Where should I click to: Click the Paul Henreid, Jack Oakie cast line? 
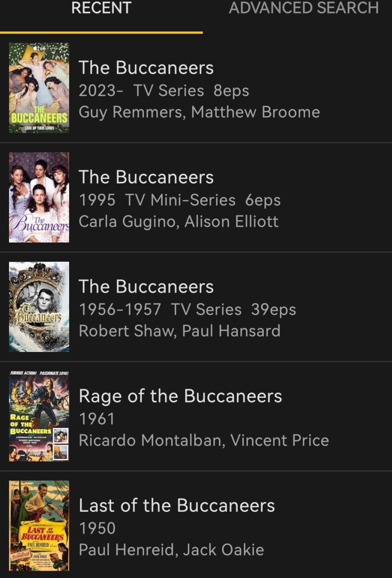[x=171, y=550]
